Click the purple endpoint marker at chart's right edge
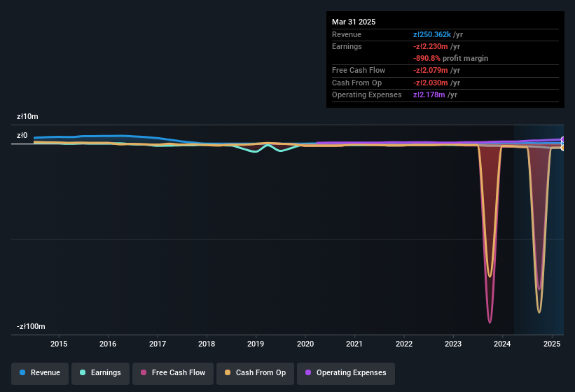The width and height of the screenshot is (575, 392). pyautogui.click(x=562, y=139)
